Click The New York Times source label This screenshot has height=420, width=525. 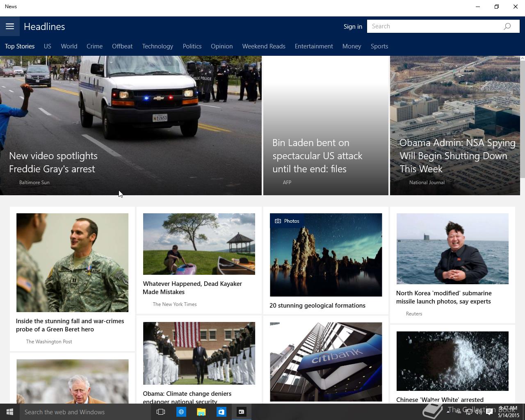[x=175, y=304]
